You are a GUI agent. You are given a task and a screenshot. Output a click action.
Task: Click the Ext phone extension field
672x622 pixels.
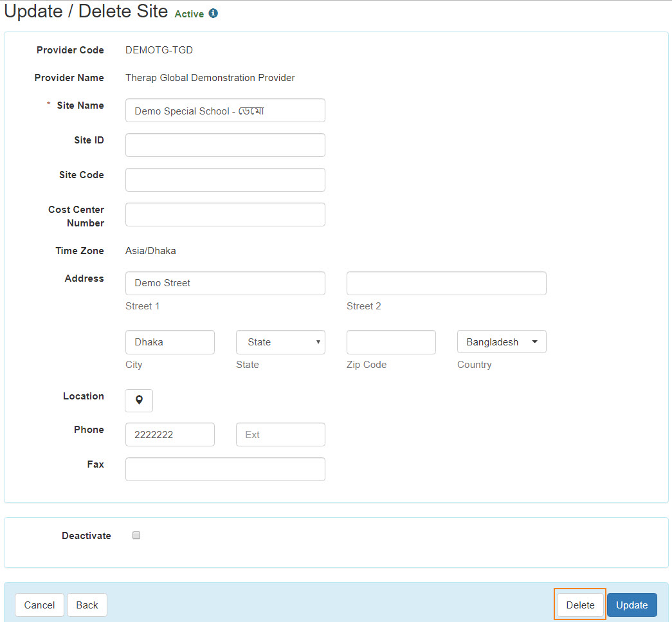pyautogui.click(x=280, y=434)
